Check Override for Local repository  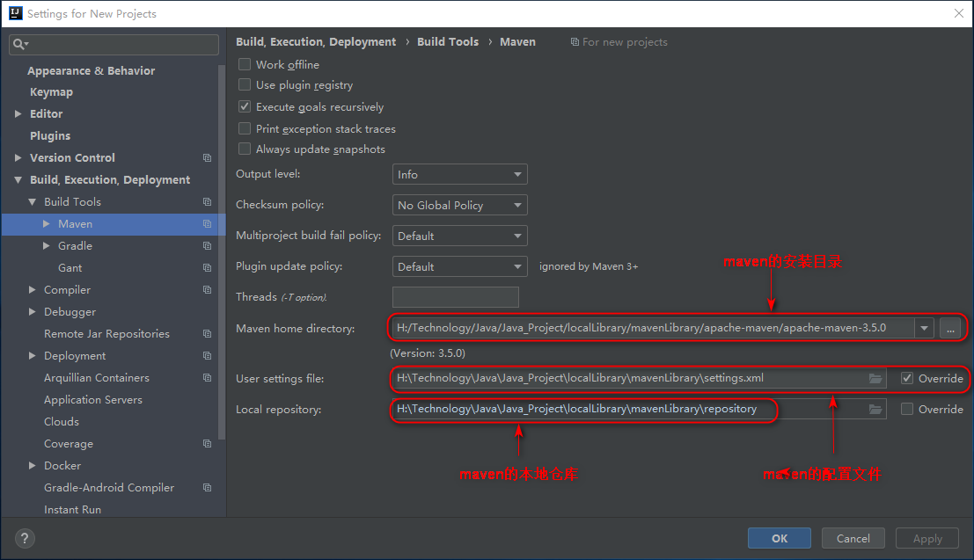click(x=907, y=409)
